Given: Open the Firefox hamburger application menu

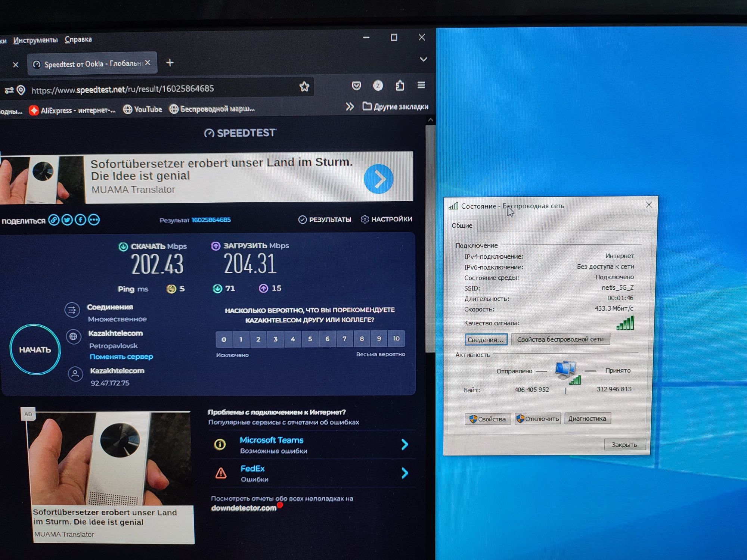Looking at the screenshot, I should 421,85.
